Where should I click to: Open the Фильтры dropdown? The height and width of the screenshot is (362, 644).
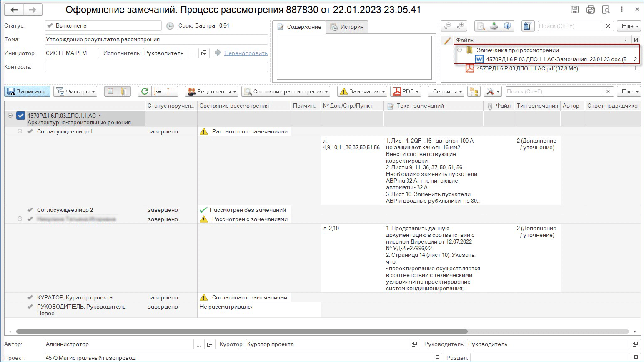pyautogui.click(x=75, y=91)
